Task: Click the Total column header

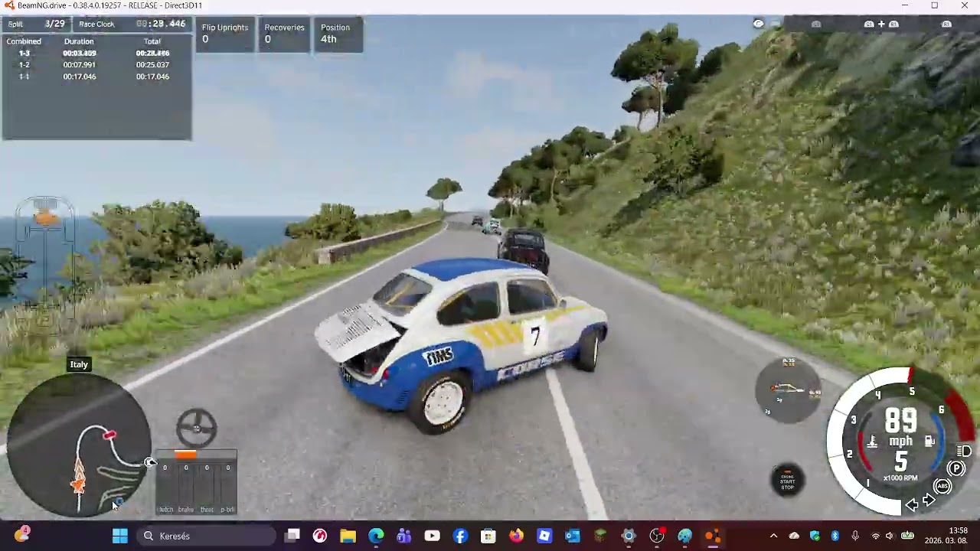Action: 152,41
